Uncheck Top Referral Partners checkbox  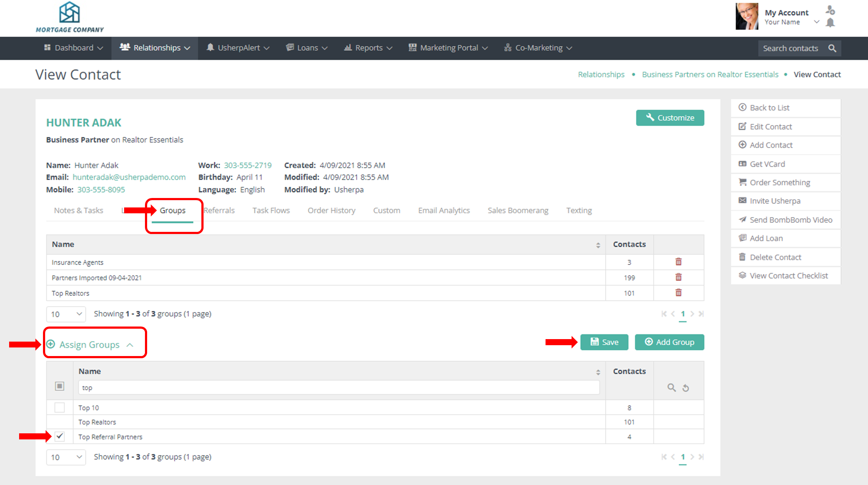click(59, 436)
